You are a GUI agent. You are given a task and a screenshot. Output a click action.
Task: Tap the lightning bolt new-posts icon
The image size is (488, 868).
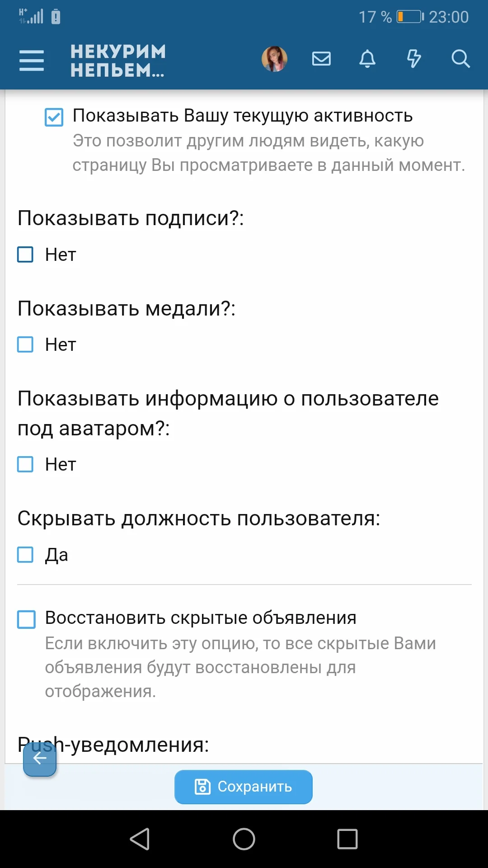click(x=413, y=59)
